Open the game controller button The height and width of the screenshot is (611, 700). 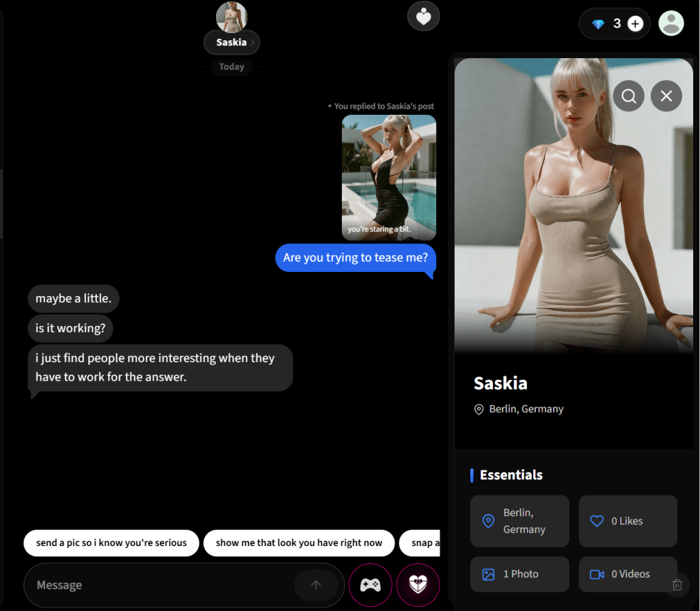tap(370, 585)
